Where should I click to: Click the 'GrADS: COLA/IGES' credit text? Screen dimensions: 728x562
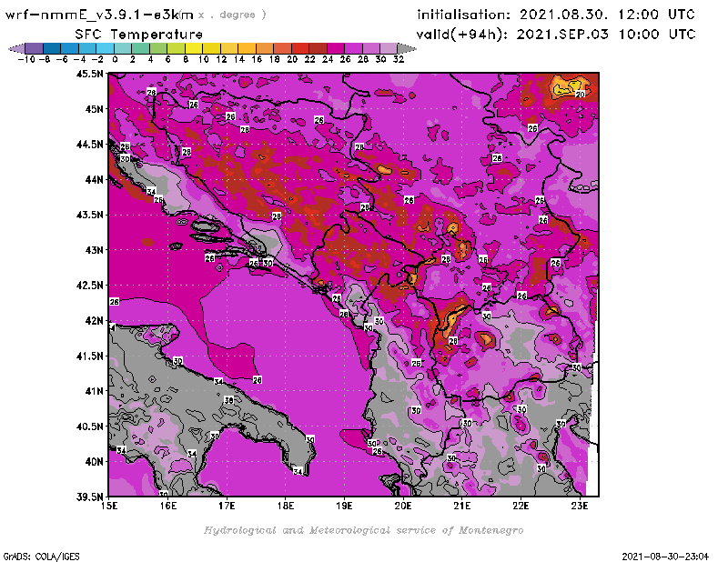(41, 557)
